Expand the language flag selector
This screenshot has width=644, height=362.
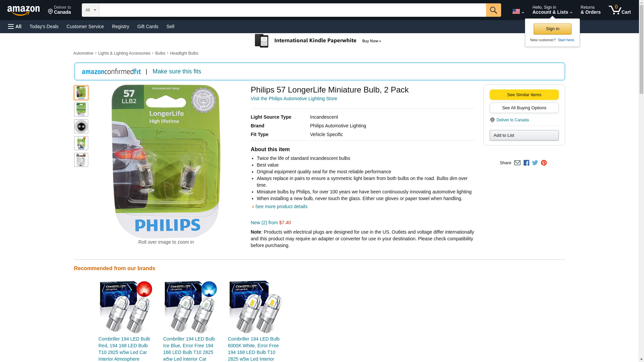tap(518, 11)
